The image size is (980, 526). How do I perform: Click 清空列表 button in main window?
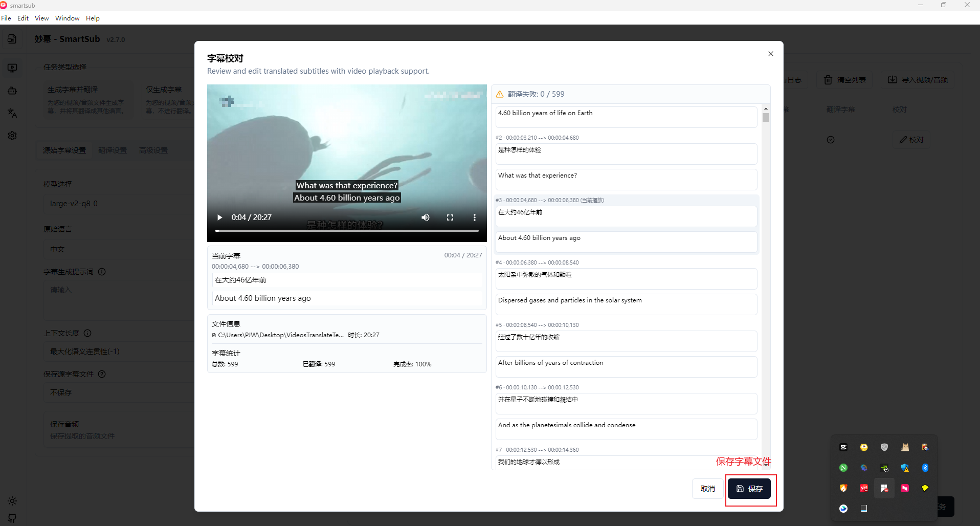tap(845, 80)
